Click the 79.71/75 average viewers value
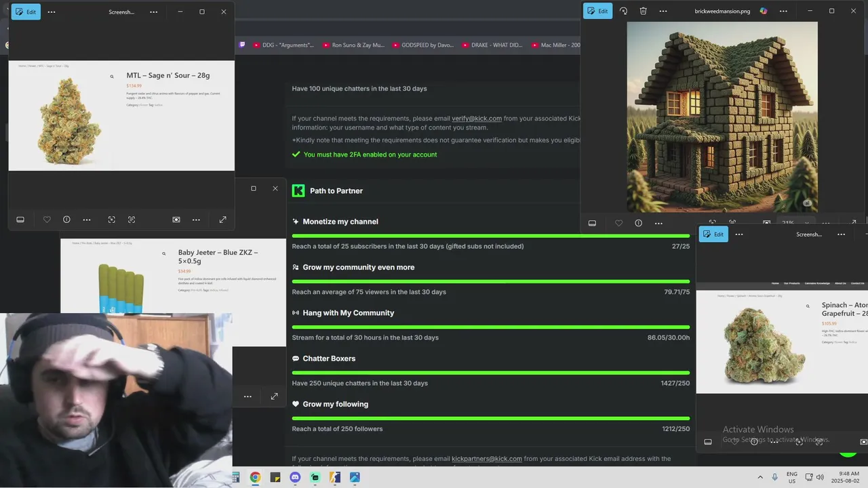Screen dimensions: 868x488 [677, 292]
